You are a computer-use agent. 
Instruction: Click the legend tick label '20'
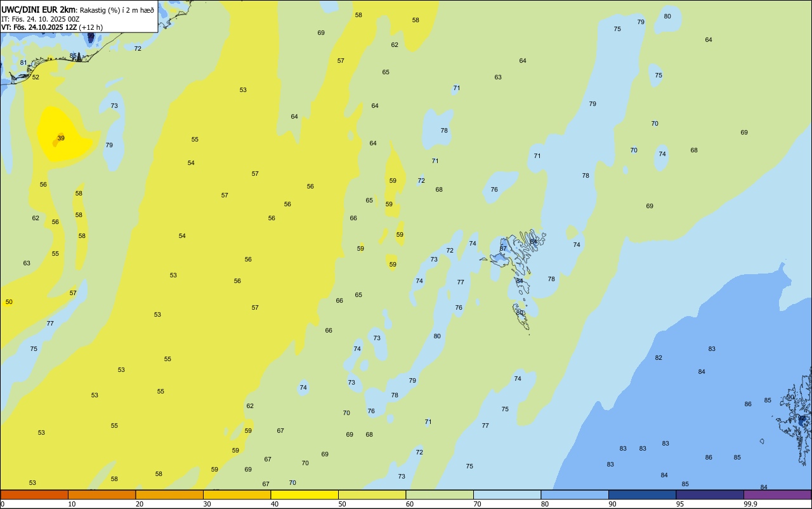(x=140, y=504)
